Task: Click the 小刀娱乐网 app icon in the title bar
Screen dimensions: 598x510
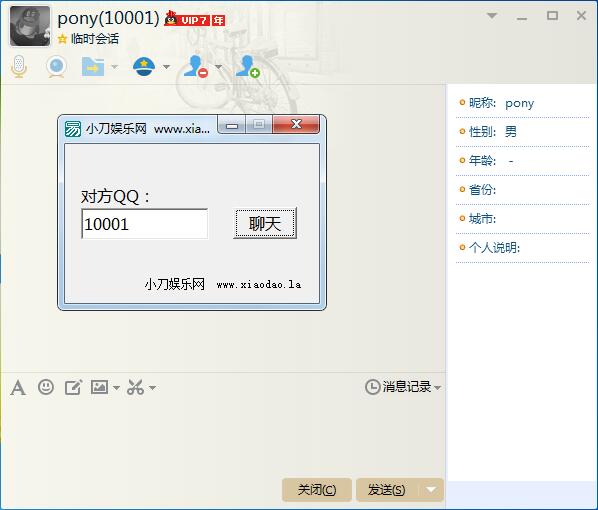Action: coord(73,129)
